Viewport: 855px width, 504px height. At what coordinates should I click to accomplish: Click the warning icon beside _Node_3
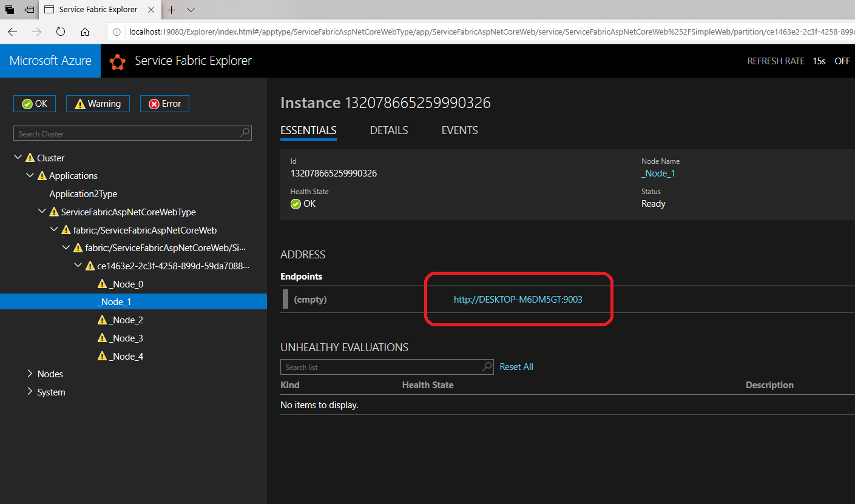point(102,338)
